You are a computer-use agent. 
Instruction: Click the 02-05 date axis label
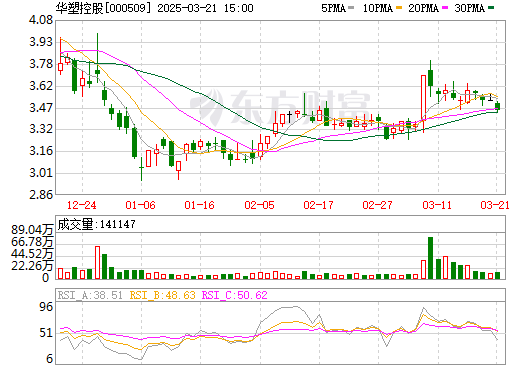coord(259,205)
